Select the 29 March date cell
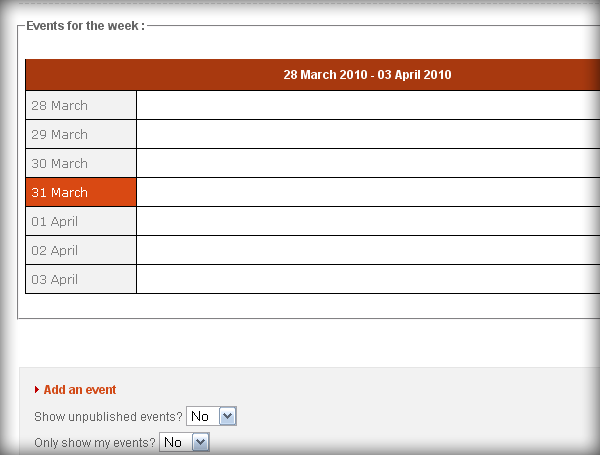 (x=80, y=134)
